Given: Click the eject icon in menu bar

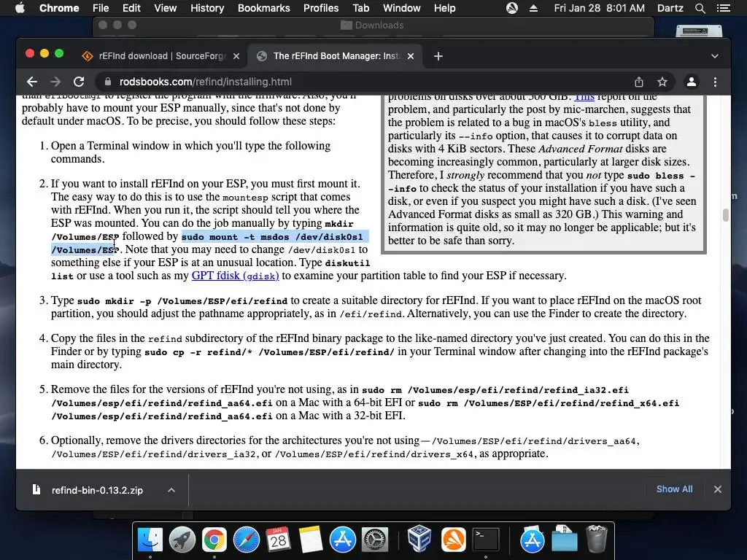Looking at the screenshot, I should (x=533, y=8).
